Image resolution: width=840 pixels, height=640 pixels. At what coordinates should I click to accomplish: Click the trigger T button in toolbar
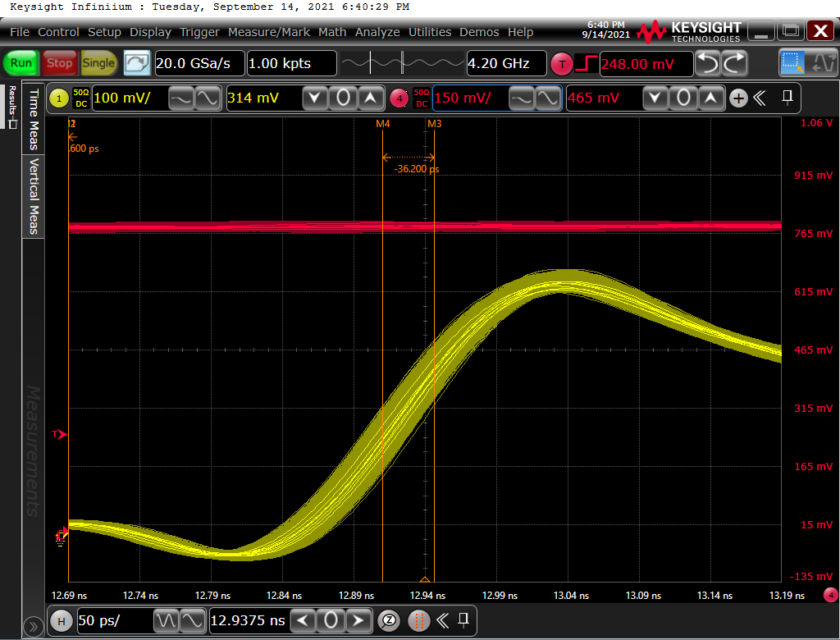pos(562,63)
